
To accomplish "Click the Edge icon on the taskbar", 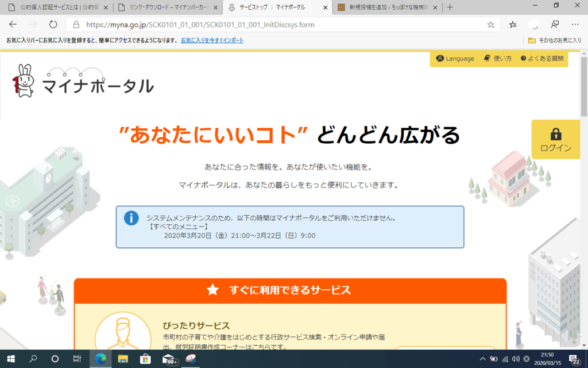I will (x=100, y=359).
